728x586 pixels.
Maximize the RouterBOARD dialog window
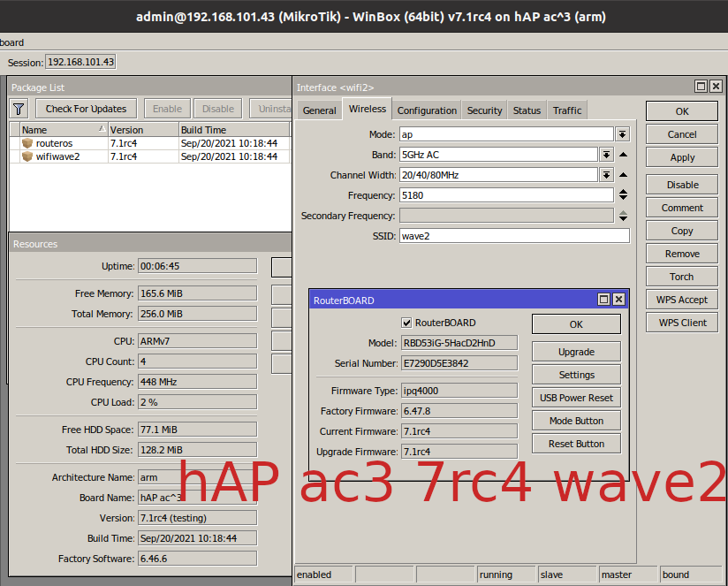click(603, 300)
